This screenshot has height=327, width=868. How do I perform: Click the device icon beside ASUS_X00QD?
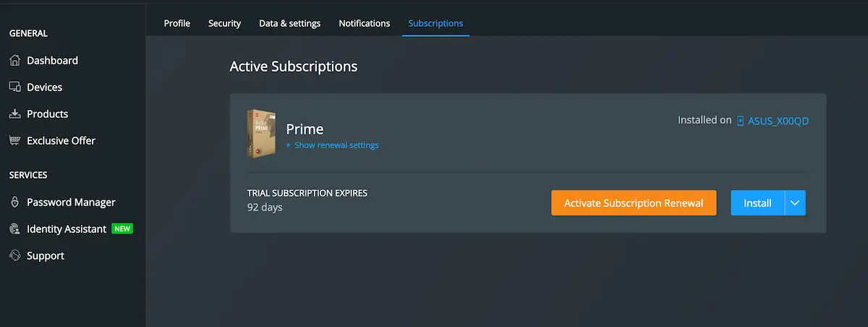(740, 121)
